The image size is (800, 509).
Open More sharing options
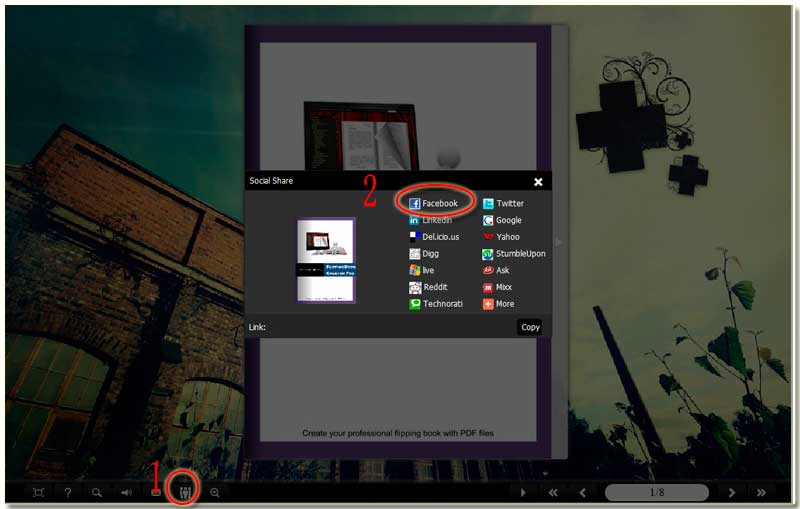tap(498, 304)
